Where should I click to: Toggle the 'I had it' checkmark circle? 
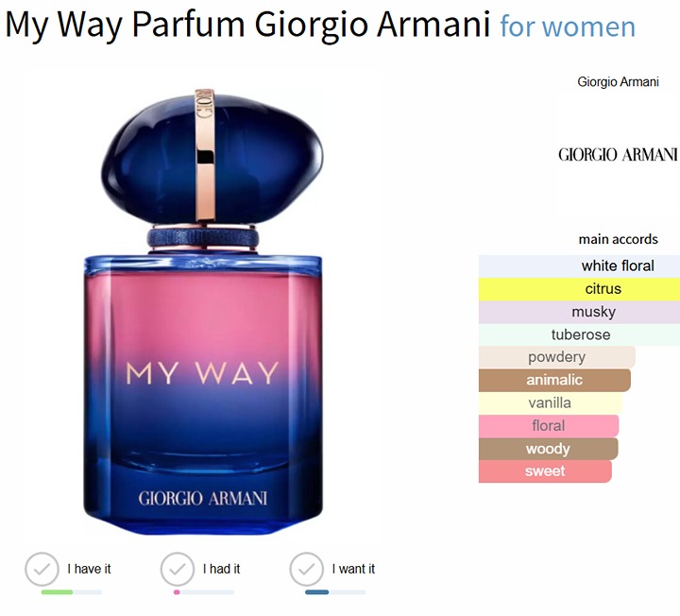177,569
